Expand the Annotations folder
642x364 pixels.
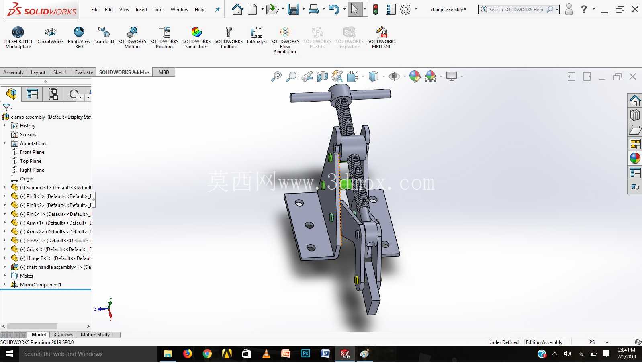pos(5,143)
